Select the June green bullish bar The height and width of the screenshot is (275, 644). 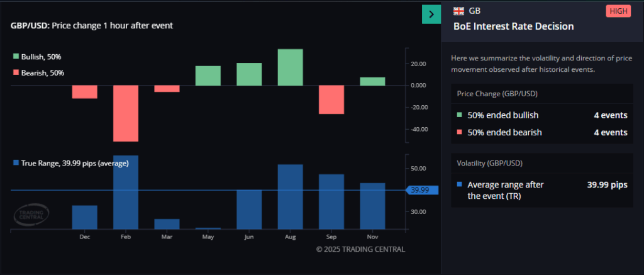tap(249, 74)
